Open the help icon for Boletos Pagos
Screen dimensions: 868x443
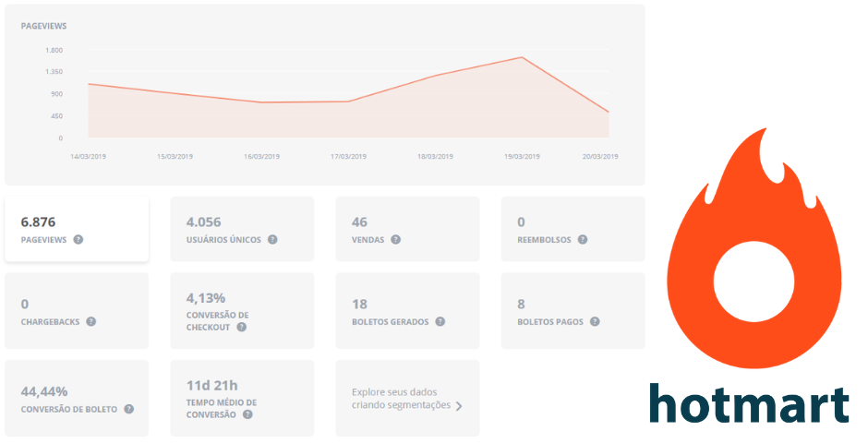click(595, 322)
